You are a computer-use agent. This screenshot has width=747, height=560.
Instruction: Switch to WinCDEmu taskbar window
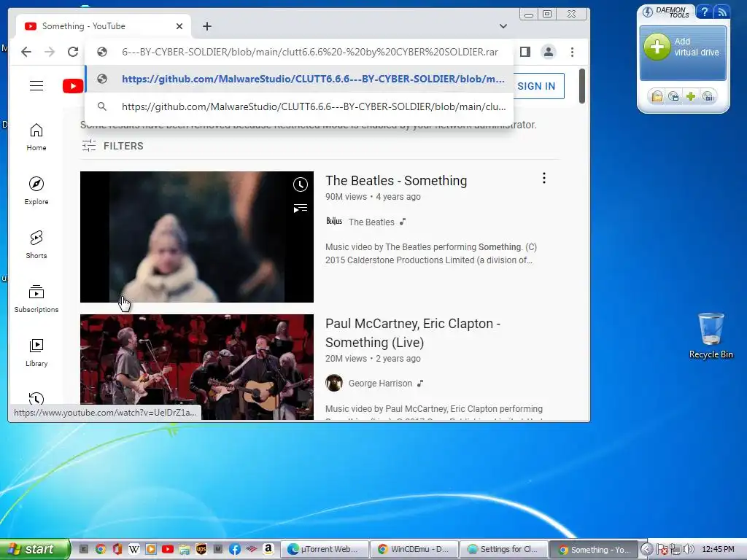click(x=414, y=550)
